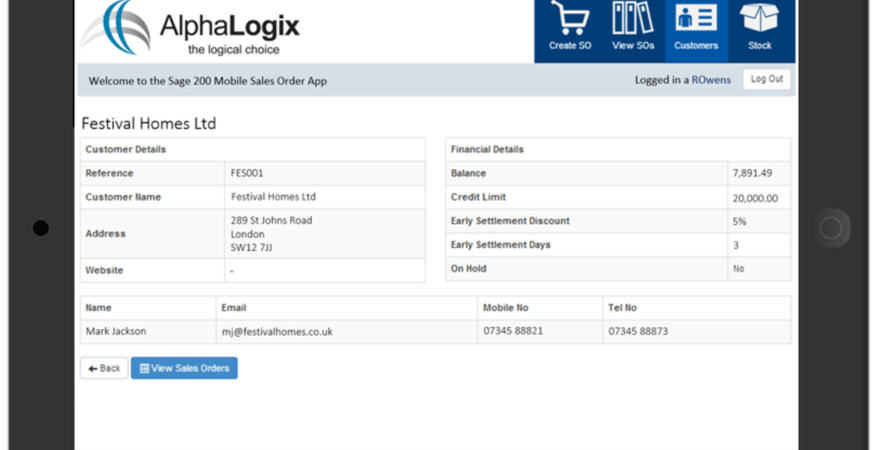This screenshot has height=450, width=876.
Task: Click the Mobile No column header
Action: point(506,308)
